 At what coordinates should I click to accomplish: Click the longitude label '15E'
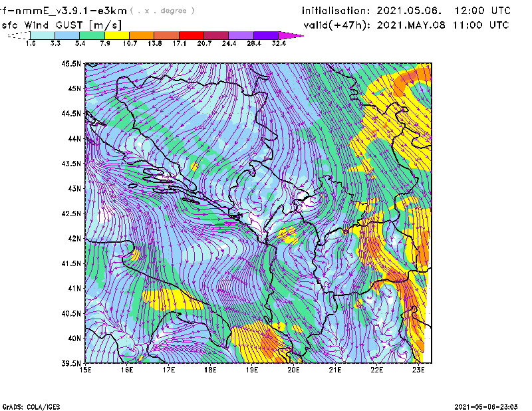click(85, 370)
